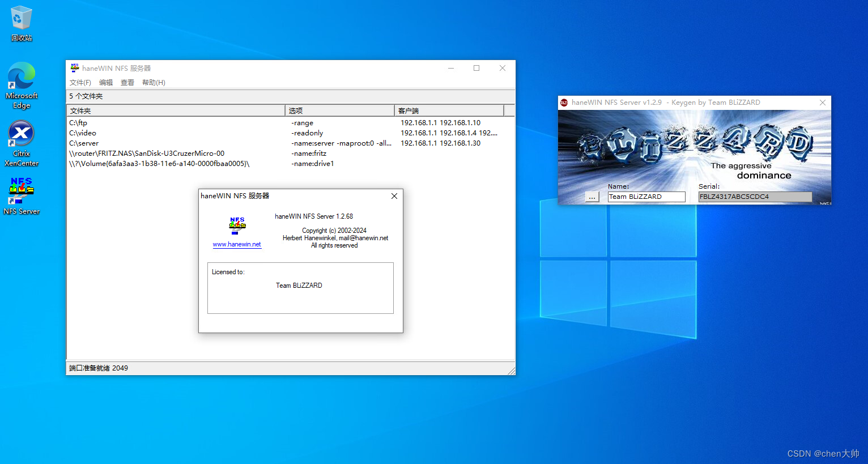Click the 192.168.1.1 192.168.1.10 client cell
Viewport: 868px width, 464px height.
[x=440, y=123]
